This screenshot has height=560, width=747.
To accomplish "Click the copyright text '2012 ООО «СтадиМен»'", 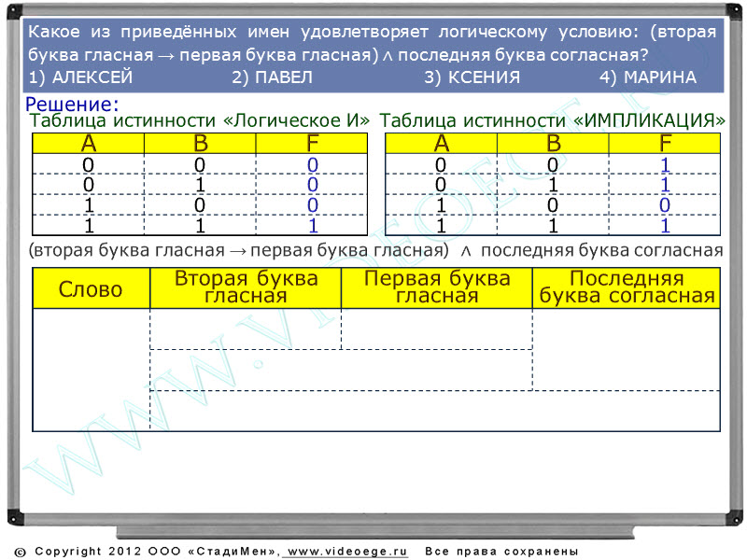I will coord(194,552).
